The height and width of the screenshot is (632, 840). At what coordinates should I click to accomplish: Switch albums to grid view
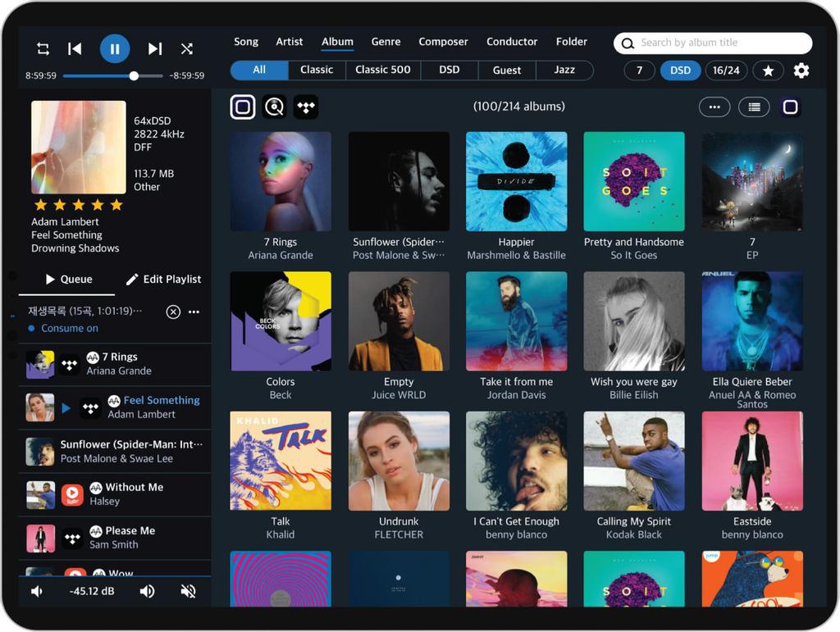click(x=790, y=107)
